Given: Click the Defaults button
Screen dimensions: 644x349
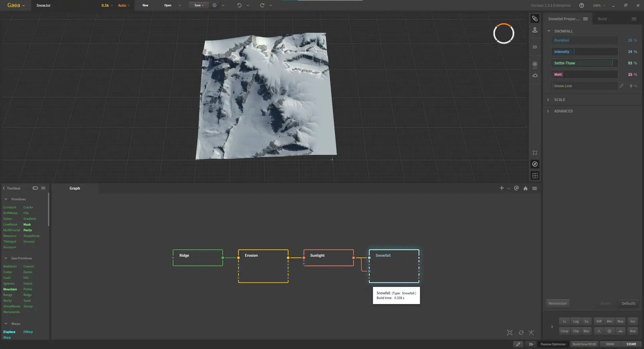Looking at the screenshot, I should click(x=628, y=303).
